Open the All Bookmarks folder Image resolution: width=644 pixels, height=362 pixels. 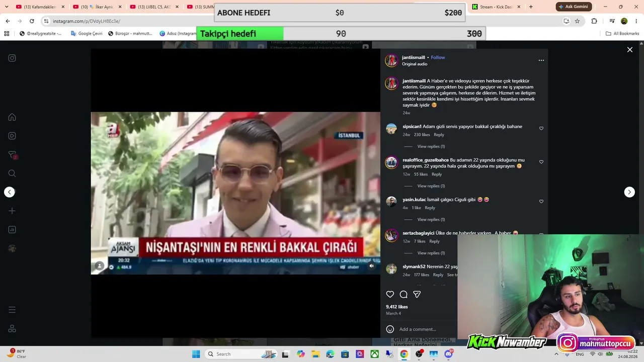click(622, 34)
